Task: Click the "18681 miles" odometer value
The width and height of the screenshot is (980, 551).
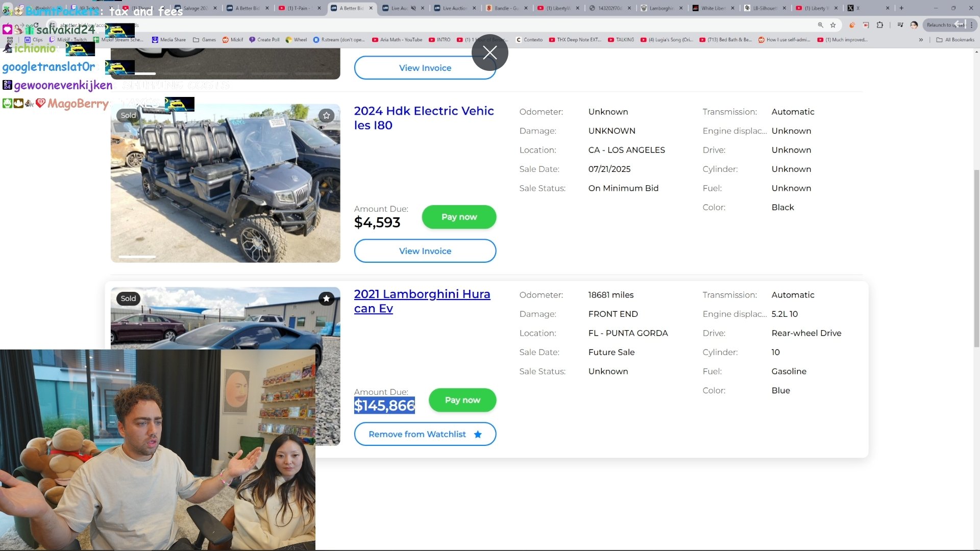Action: point(610,295)
